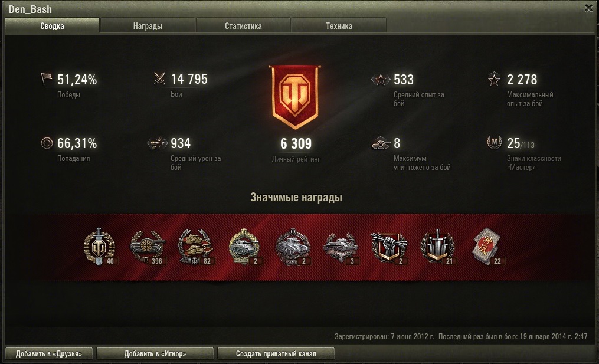Click the Kamikaze medal with count 22
The height and width of the screenshot is (364, 599).
487,247
